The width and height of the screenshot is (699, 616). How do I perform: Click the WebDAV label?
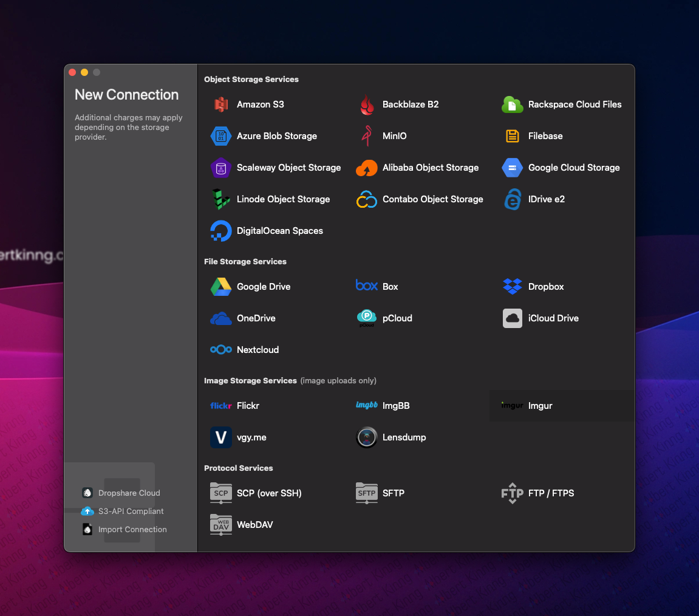pos(255,525)
